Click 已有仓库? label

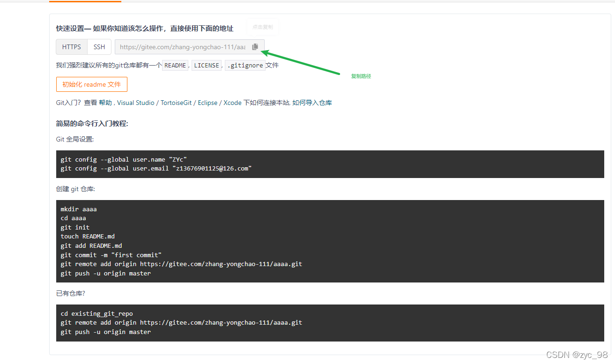[71, 293]
